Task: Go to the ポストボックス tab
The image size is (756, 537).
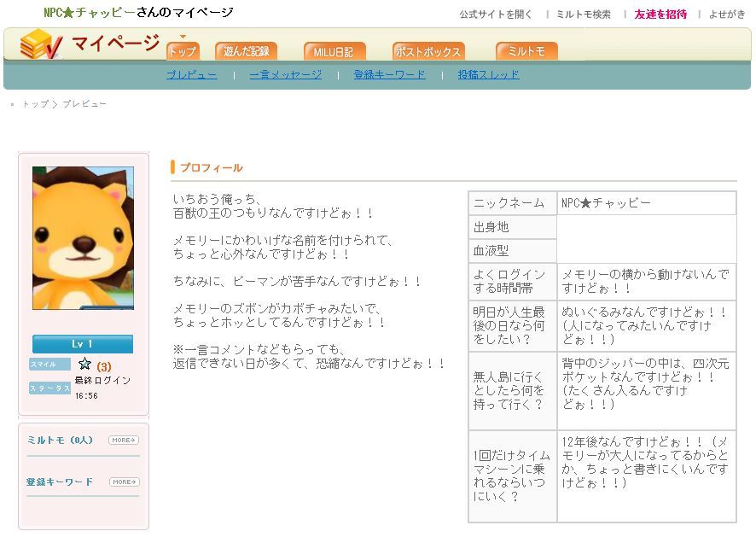Action: [428, 51]
